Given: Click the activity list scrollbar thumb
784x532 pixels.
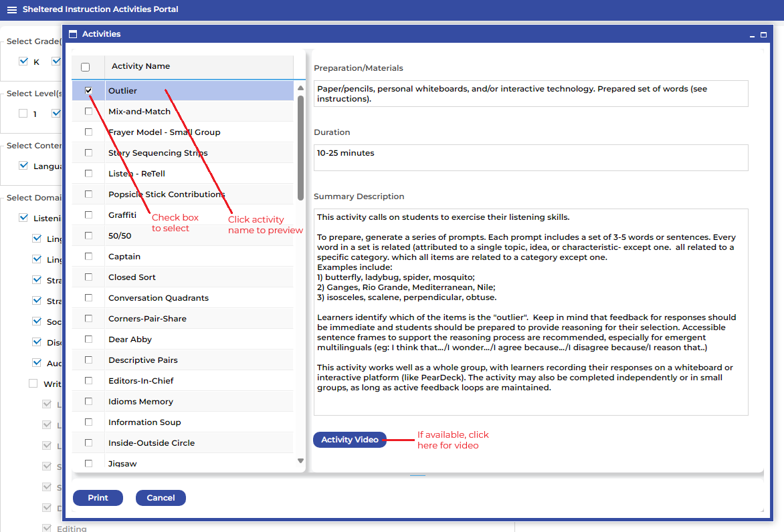Looking at the screenshot, I should 300,148.
